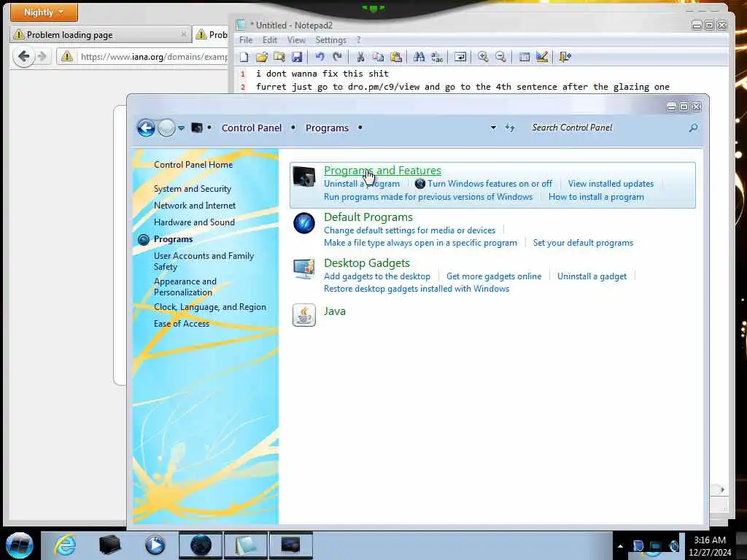
Task: Open the ? help menu in Notepad2
Action: pos(359,40)
